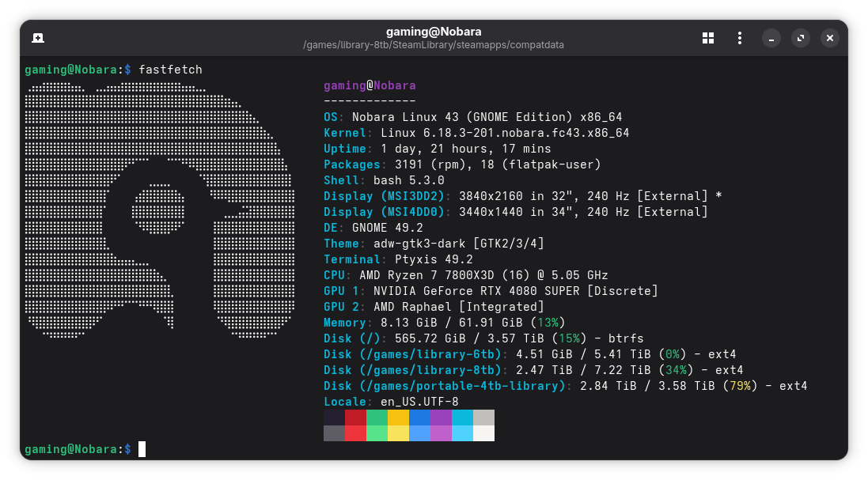The width and height of the screenshot is (868, 480).
Task: Click the dark gray block in bottom row
Action: coord(335,433)
